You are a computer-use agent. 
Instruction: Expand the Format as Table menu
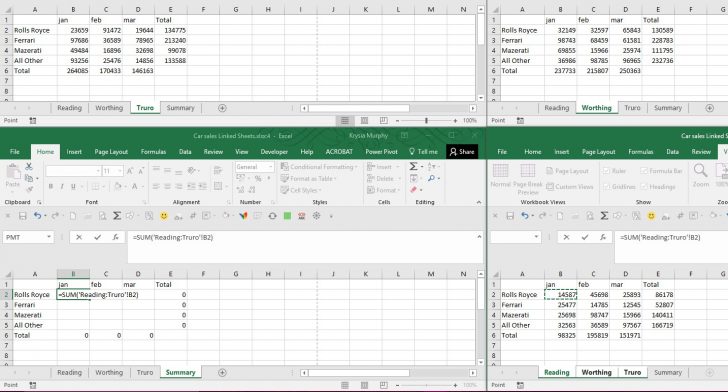pos(308,178)
